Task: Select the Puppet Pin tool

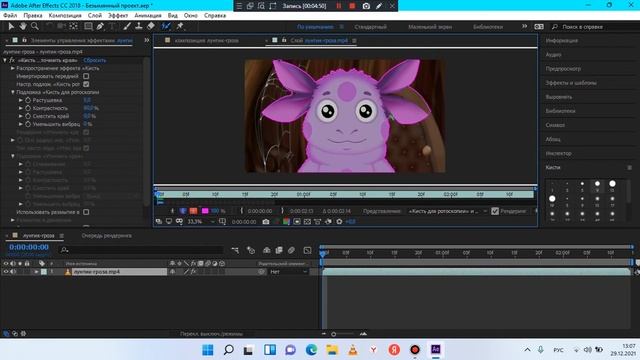Action: 180,26
